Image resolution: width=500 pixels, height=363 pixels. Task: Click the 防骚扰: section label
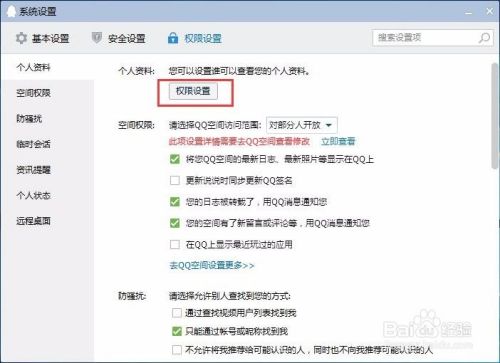(132, 296)
